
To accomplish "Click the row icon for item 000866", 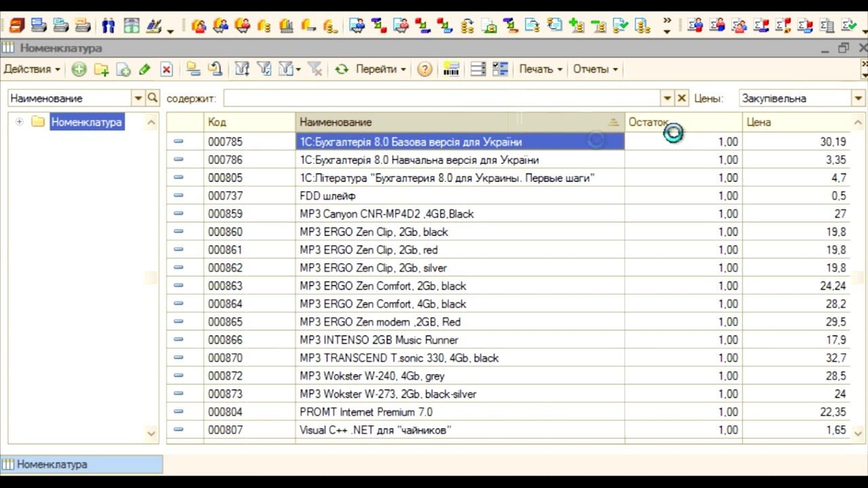I will pos(178,340).
